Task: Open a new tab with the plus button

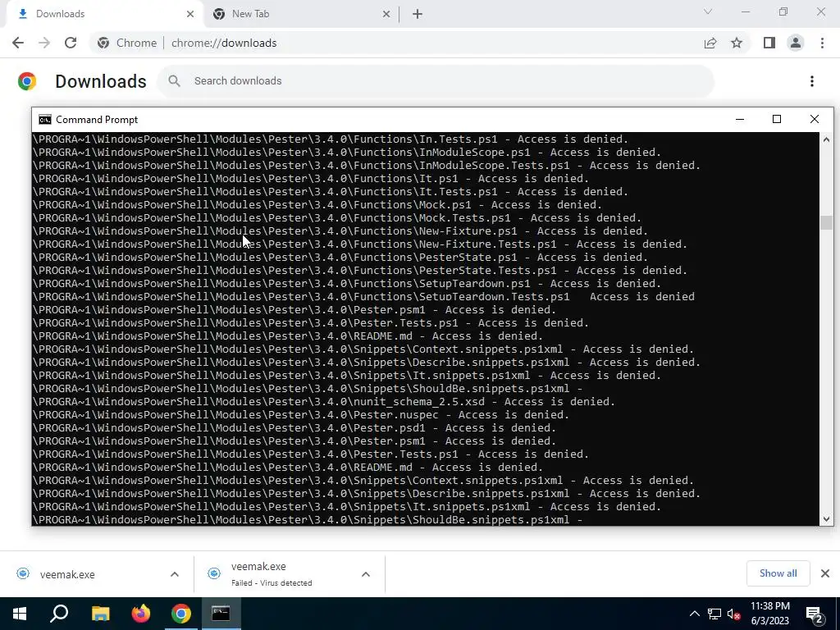Action: 418,14
